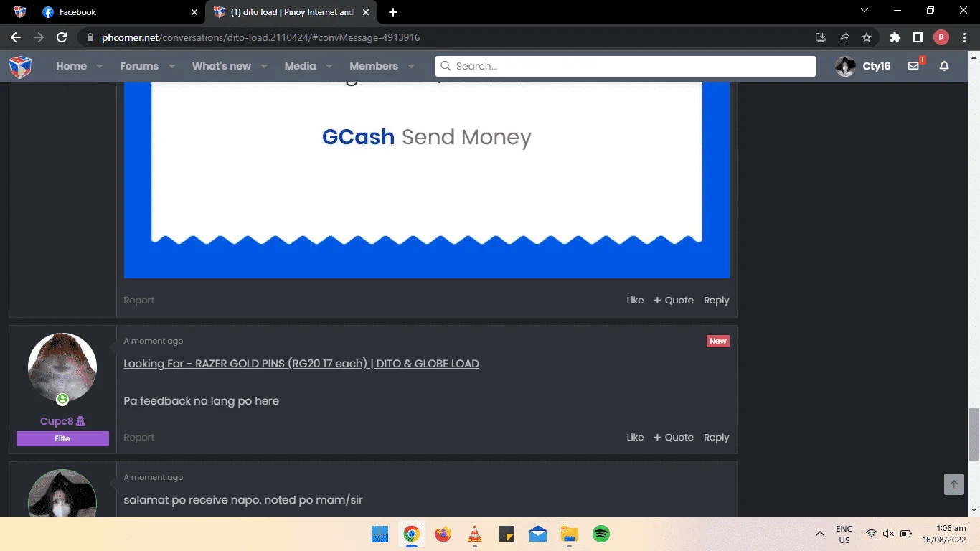Show hidden system tray icons
The width and height of the screenshot is (980, 551).
click(x=819, y=534)
